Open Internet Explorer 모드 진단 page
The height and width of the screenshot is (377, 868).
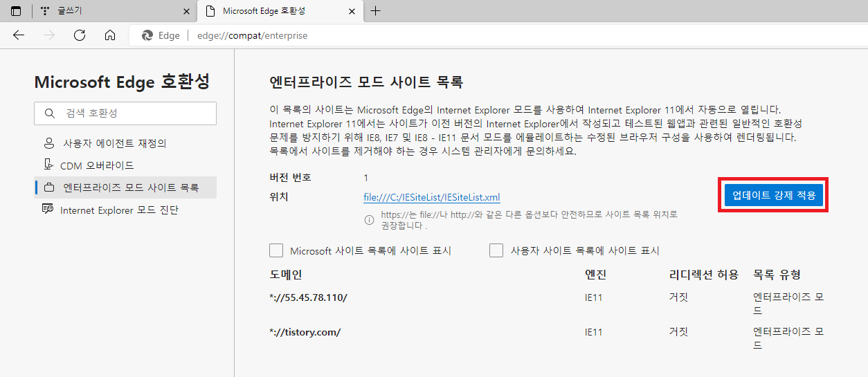[x=125, y=210]
